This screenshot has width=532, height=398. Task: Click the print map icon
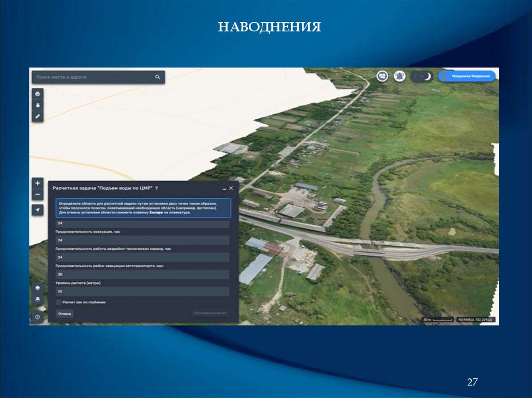point(37,94)
